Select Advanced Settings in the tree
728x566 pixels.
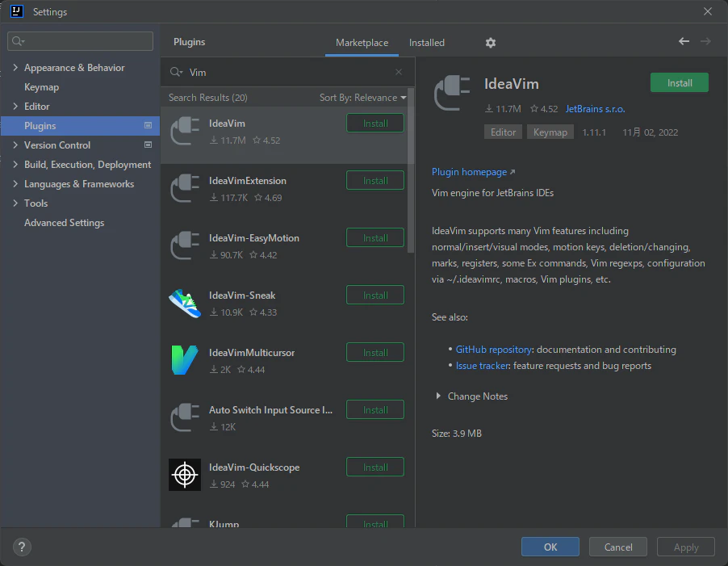64,223
